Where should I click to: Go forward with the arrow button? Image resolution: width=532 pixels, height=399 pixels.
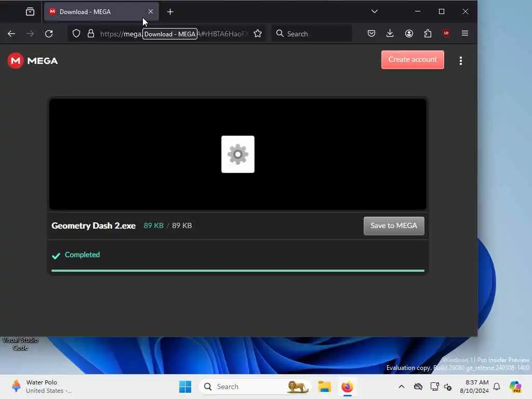pos(30,34)
